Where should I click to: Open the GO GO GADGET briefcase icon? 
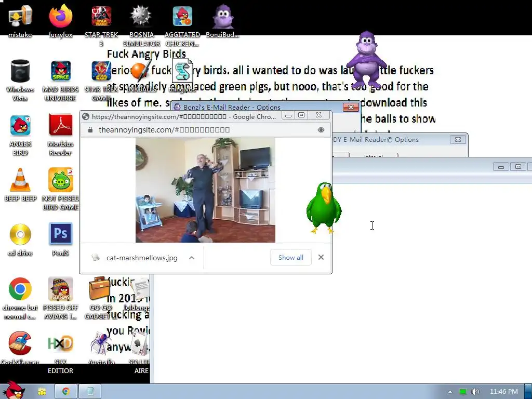pos(99,289)
